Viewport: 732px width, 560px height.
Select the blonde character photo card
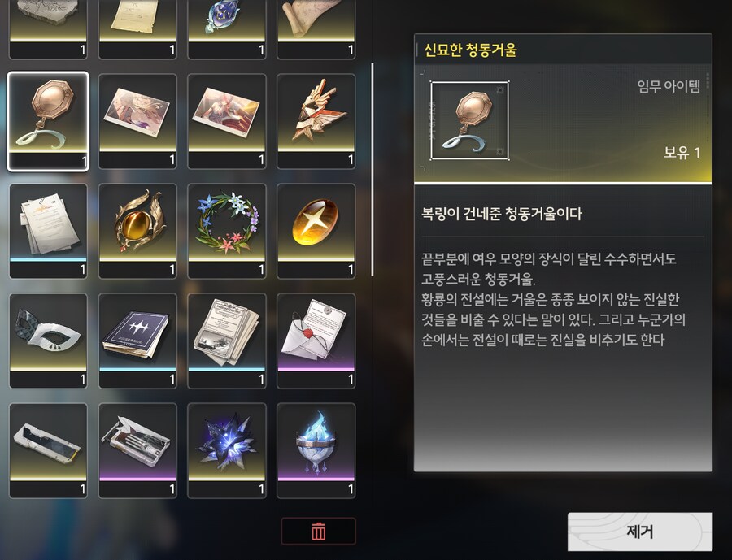[x=137, y=121]
